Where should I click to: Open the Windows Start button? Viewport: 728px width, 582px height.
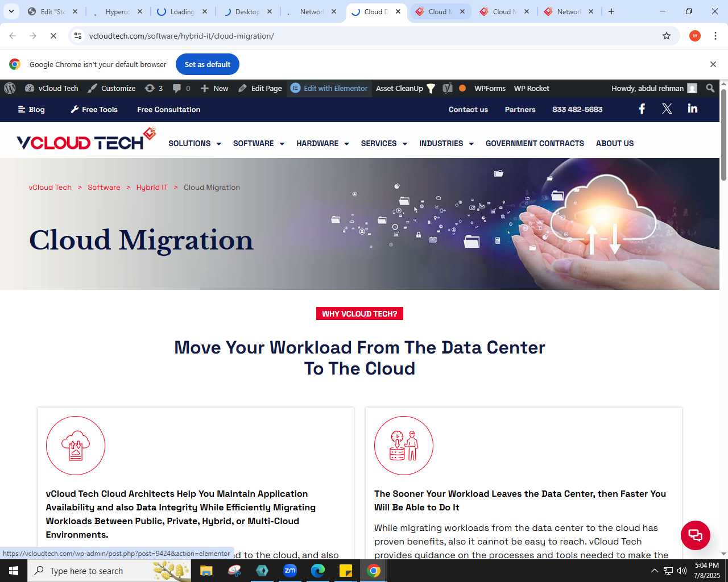(14, 571)
